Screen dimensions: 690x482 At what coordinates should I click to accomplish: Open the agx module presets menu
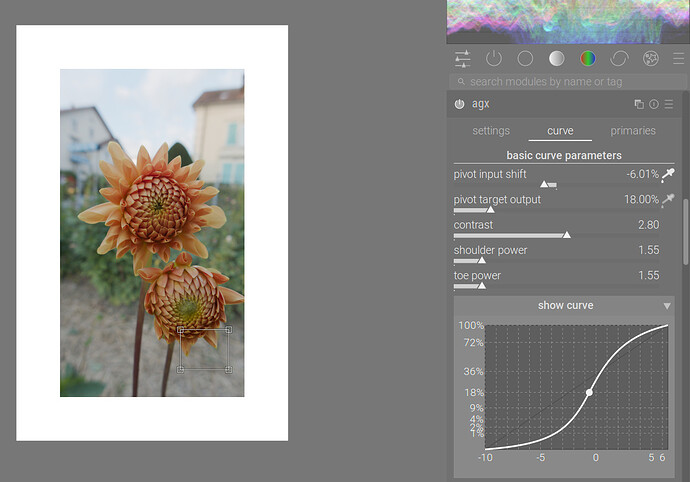669,104
